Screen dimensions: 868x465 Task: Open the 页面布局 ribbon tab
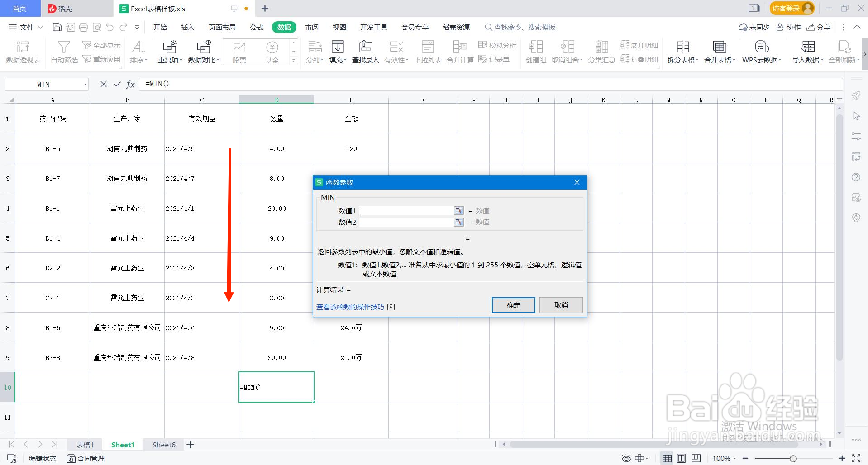[x=222, y=27]
